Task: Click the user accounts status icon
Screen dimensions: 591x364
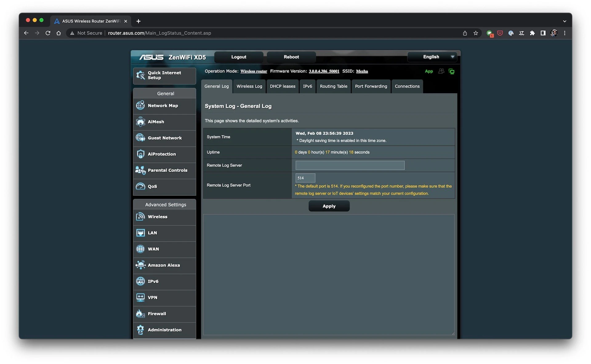Action: click(x=441, y=71)
